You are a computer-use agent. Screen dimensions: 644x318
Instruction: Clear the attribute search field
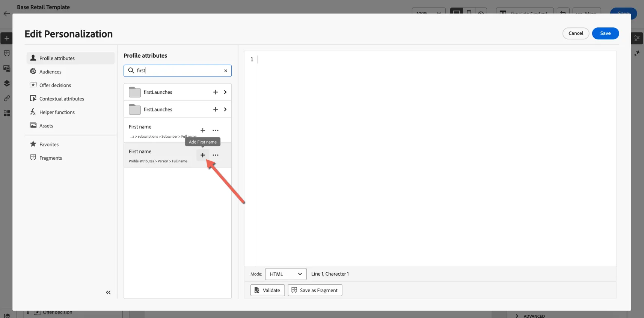pyautogui.click(x=226, y=70)
